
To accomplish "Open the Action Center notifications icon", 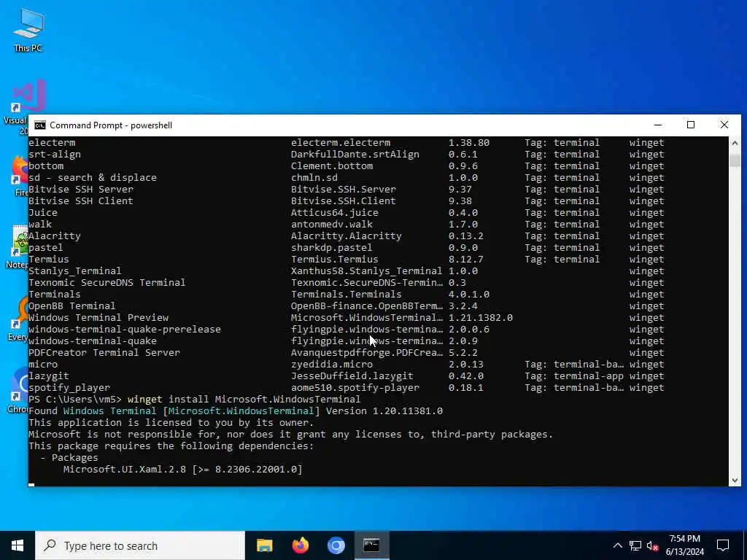I will click(x=723, y=545).
